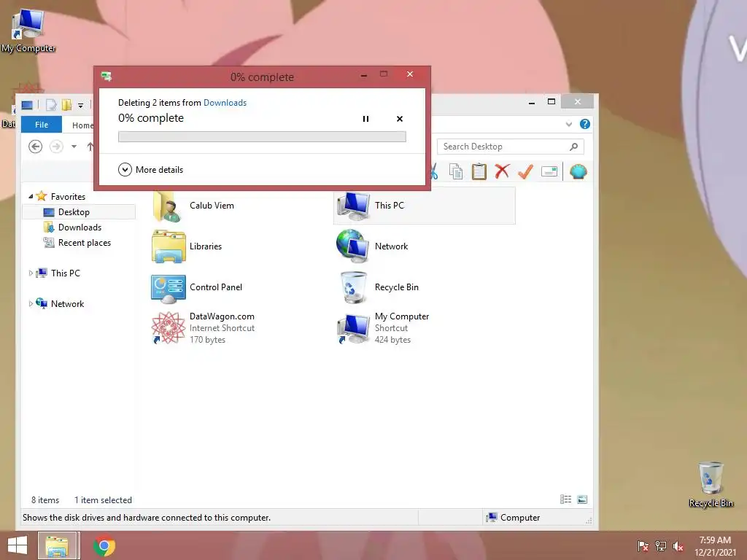Click the My Computer desktop shortcut
The height and width of the screenshot is (560, 747).
click(28, 31)
